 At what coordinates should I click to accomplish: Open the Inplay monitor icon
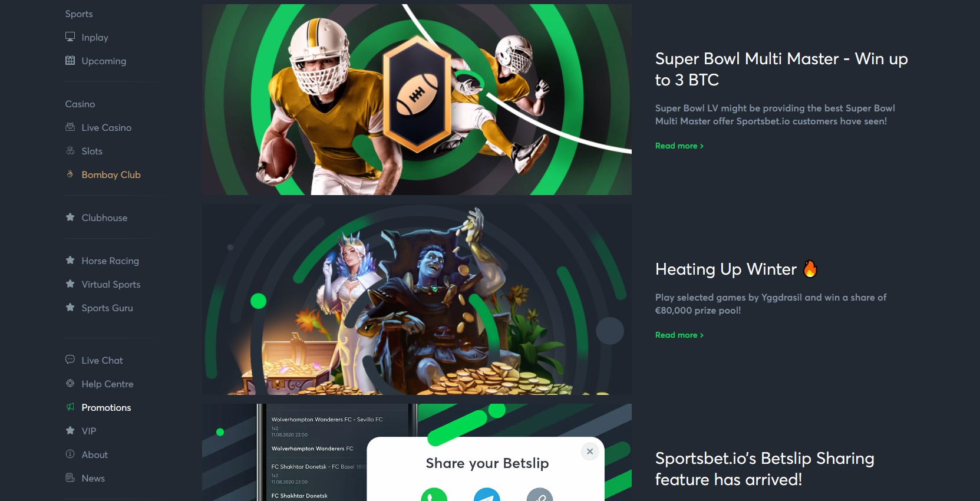coord(70,37)
